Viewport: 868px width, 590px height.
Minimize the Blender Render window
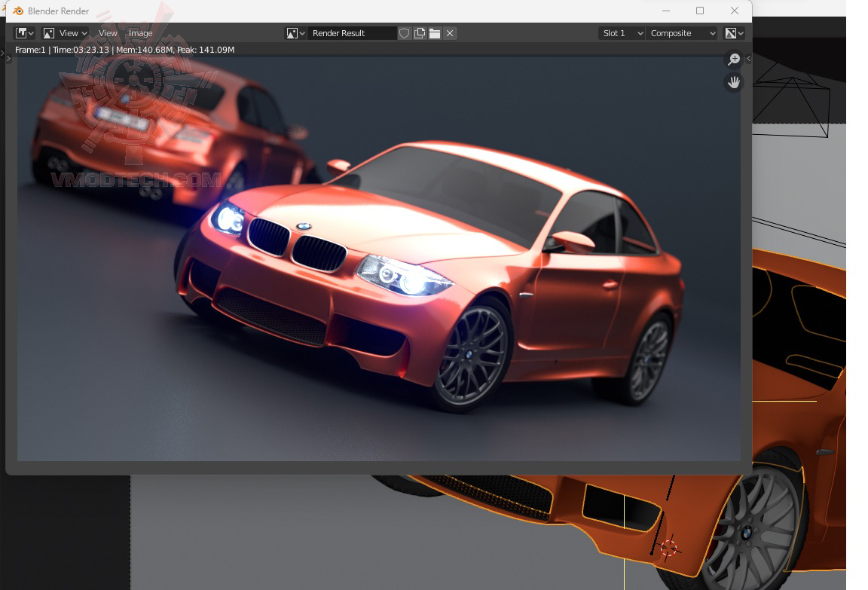point(666,11)
